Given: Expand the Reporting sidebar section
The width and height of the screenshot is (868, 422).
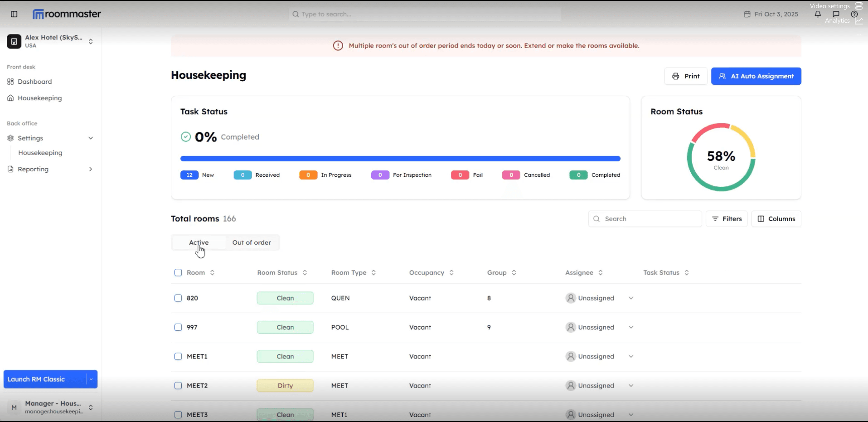Looking at the screenshot, I should (90, 169).
